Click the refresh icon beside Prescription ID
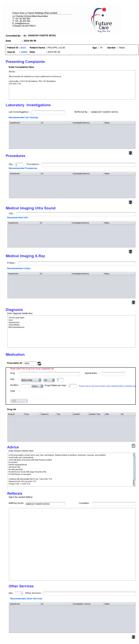This screenshot has width=139, height=644. coord(39,364)
